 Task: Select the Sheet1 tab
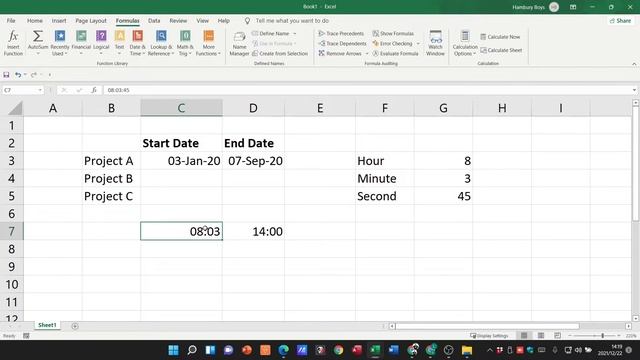click(x=47, y=325)
